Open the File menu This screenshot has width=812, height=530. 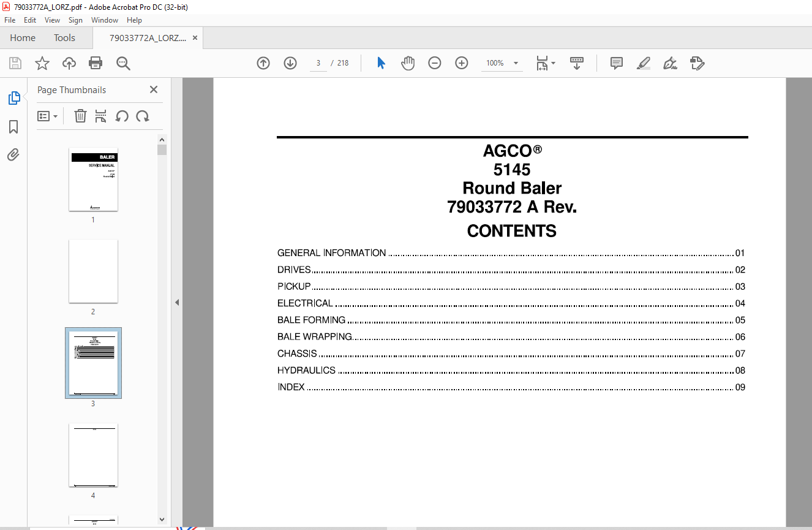[x=10, y=20]
